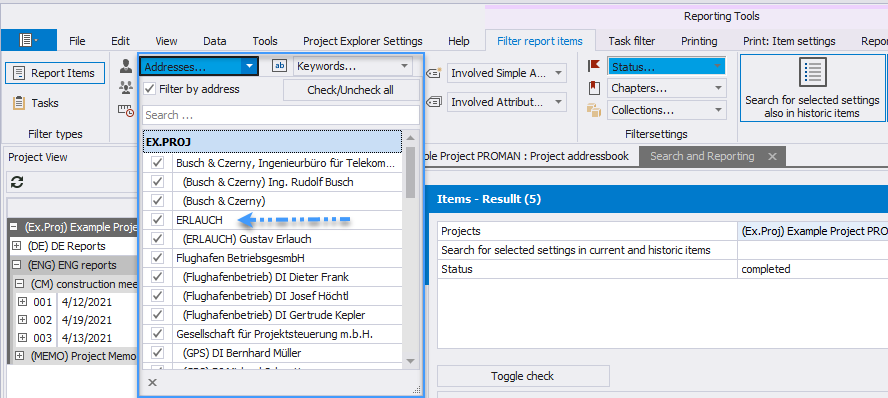Expand meeting 003 dated 4/13/2021
Screen dimensions: 888x398
click(23, 338)
